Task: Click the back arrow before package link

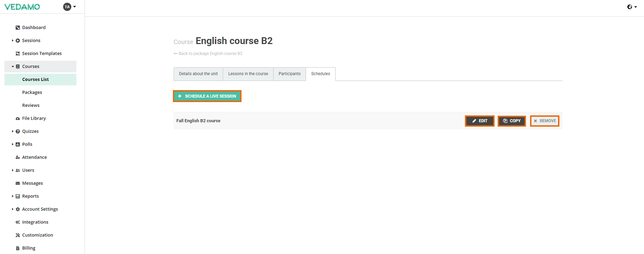Action: point(176,54)
